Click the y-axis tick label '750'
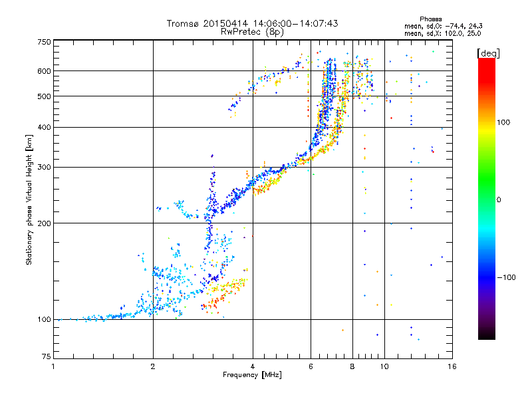532x399 pixels. tap(44, 42)
